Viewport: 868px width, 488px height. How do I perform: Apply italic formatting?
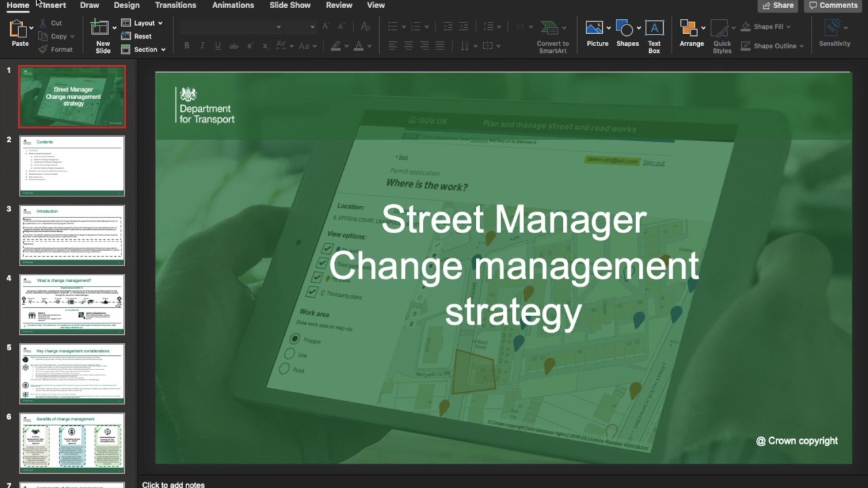[202, 46]
